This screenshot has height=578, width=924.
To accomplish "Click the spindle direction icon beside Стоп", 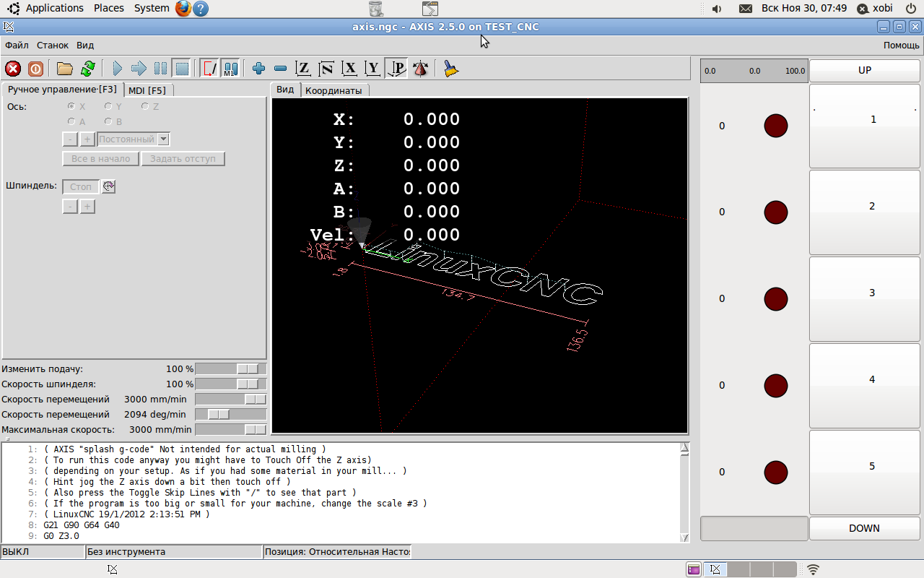I will (x=108, y=186).
